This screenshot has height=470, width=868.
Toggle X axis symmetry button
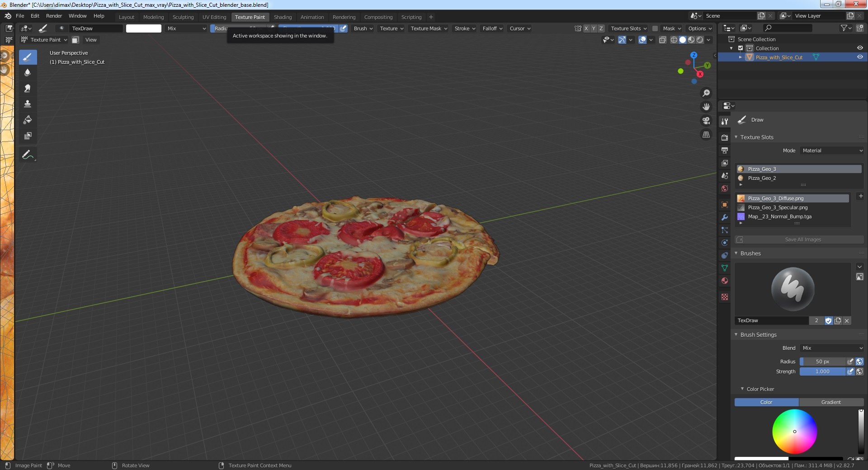[x=586, y=28]
